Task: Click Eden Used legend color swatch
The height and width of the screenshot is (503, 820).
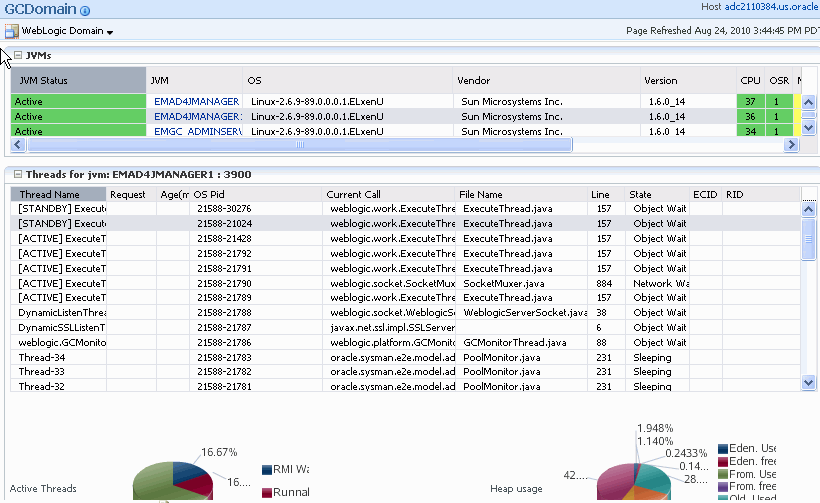Action: (723, 449)
